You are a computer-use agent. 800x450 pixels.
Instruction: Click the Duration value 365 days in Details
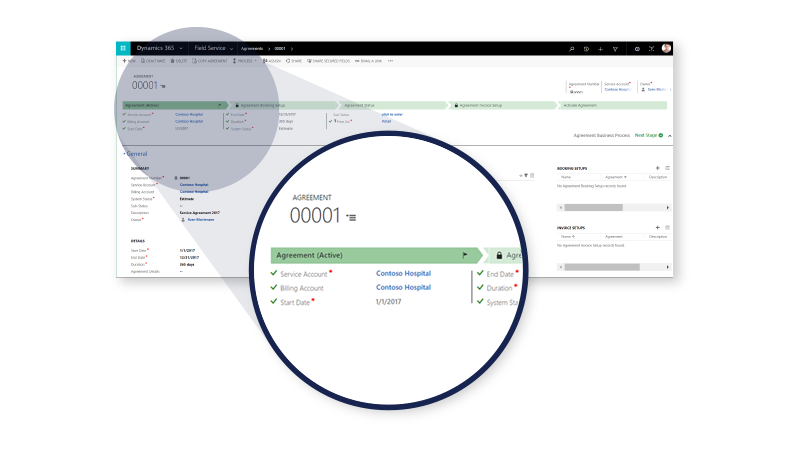[187, 264]
